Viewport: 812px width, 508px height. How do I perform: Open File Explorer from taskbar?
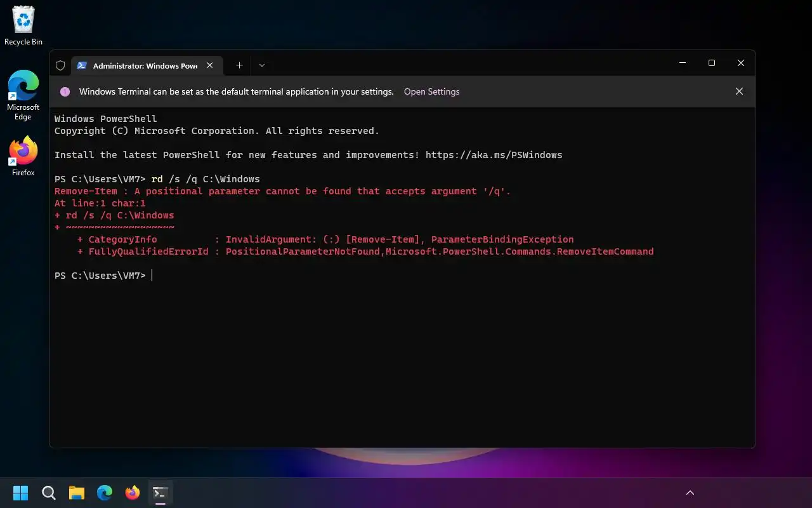[77, 493]
